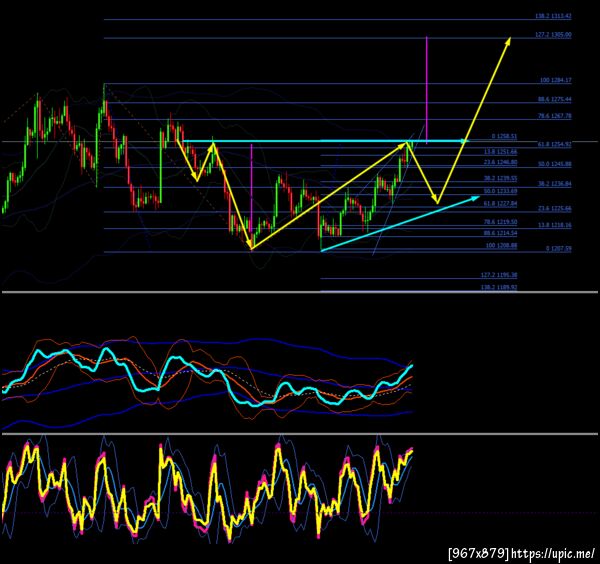Click the 127.2 1195.38 extension label
The width and height of the screenshot is (600, 564).
click(x=499, y=275)
